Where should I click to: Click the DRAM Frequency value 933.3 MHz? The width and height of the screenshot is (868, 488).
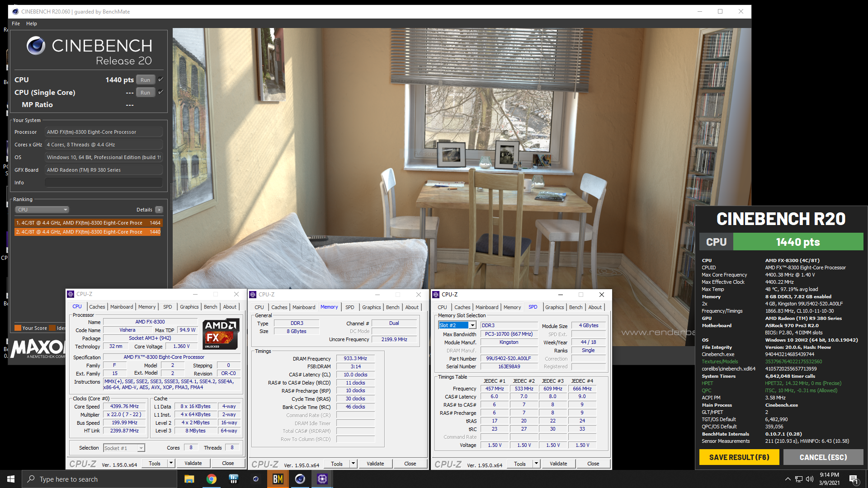(355, 358)
